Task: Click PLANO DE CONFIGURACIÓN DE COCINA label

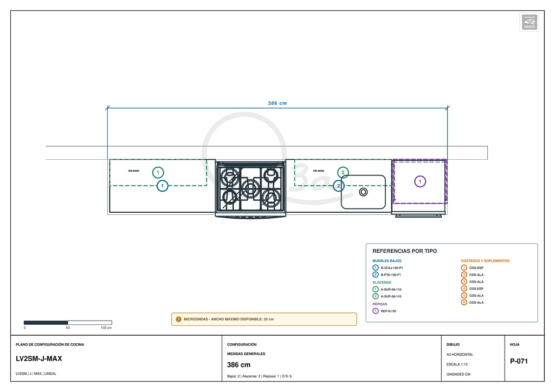Action: point(50,345)
